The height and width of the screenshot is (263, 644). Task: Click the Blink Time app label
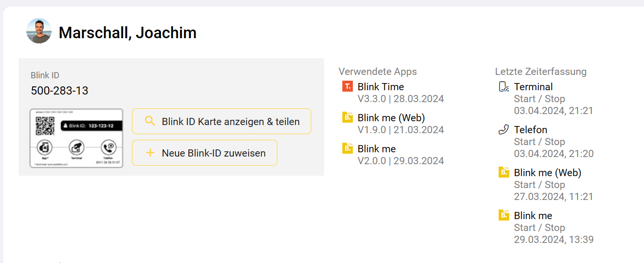[381, 87]
